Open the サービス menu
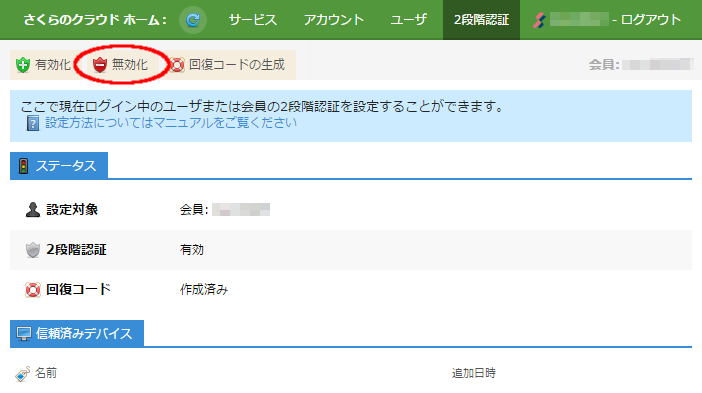Screen dimensions: 702x393 click(253, 20)
